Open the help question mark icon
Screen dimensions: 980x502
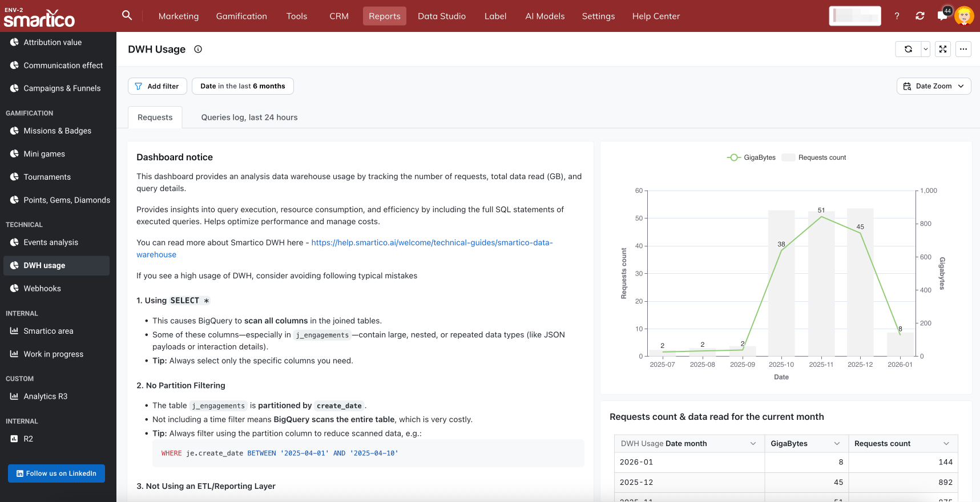(x=897, y=16)
